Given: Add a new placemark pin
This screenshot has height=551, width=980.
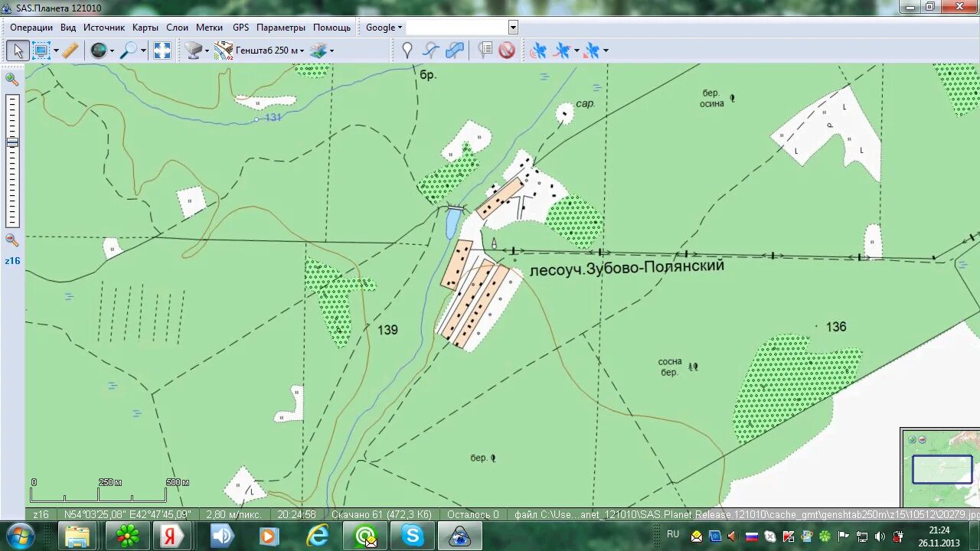Looking at the screenshot, I should (x=407, y=51).
